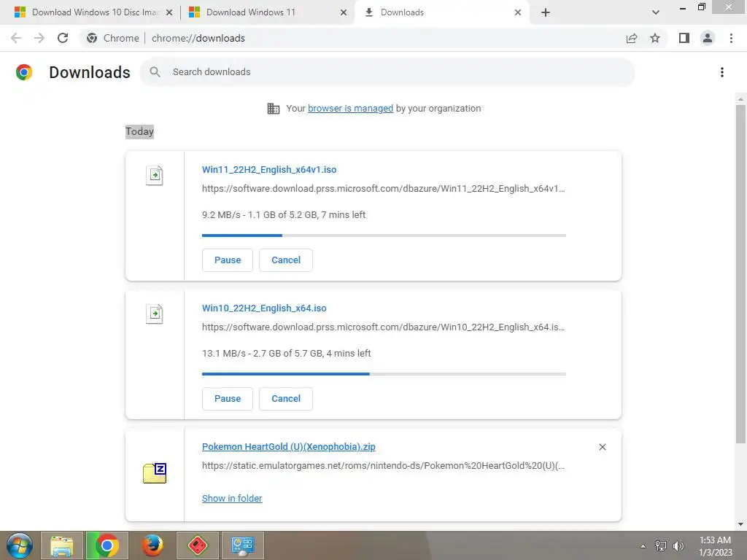Viewport: 747px width, 560px height.
Task: Click Chrome icon in the taskbar
Action: tap(107, 545)
